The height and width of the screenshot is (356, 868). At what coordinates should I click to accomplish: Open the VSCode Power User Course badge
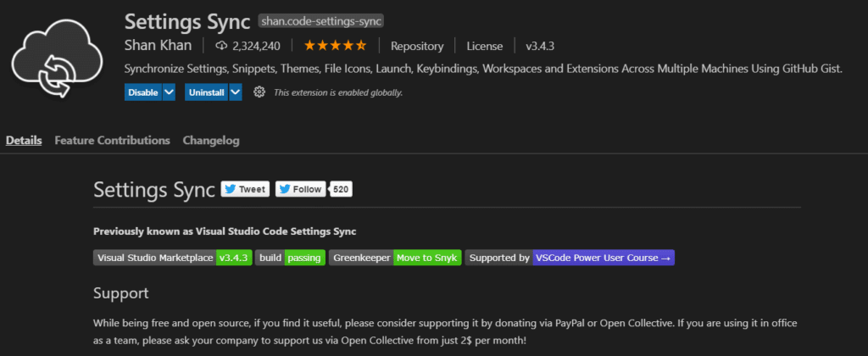pyautogui.click(x=570, y=258)
